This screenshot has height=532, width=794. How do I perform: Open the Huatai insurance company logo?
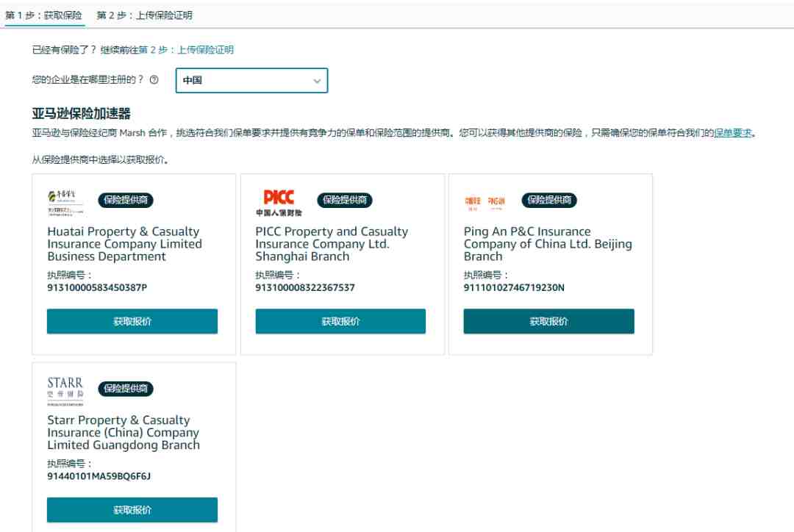click(65, 203)
